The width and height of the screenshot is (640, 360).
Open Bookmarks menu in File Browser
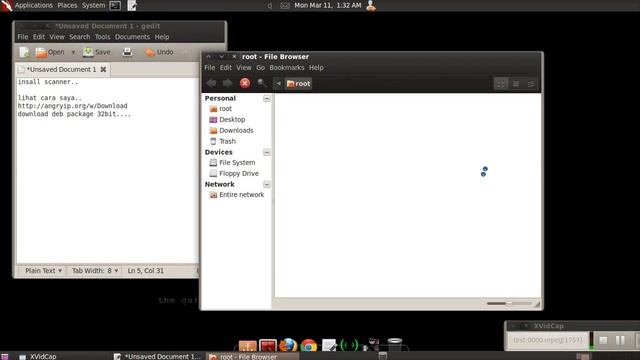[287, 68]
